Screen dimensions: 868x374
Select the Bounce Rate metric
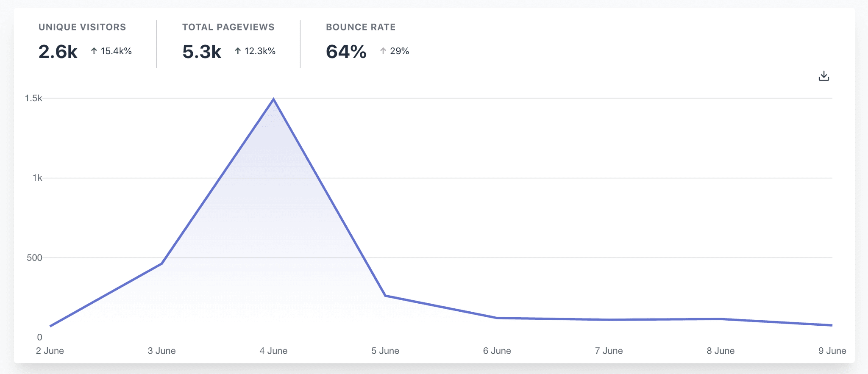(x=361, y=27)
